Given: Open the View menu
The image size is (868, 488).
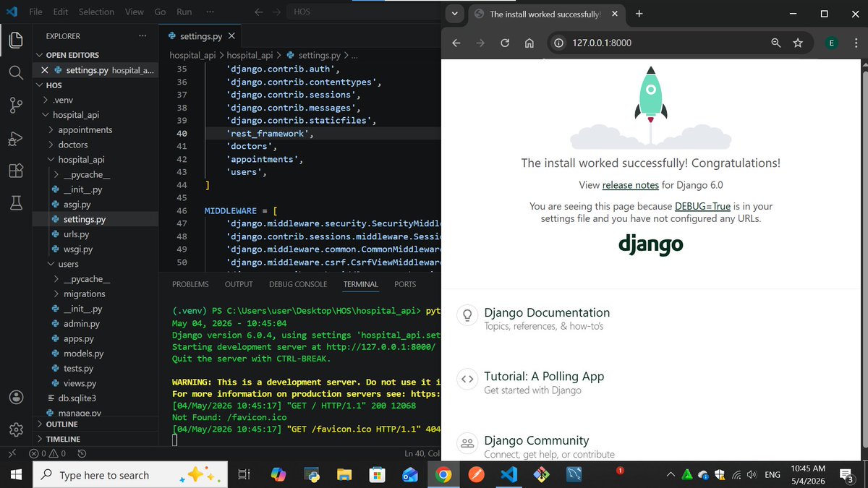Looking at the screenshot, I should tap(134, 12).
